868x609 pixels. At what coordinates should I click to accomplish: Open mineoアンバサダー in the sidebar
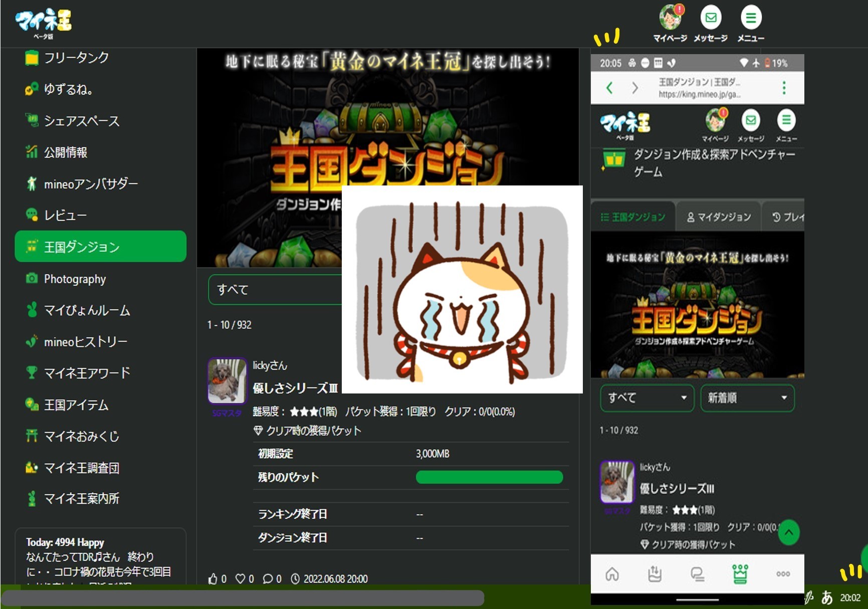(x=100, y=184)
